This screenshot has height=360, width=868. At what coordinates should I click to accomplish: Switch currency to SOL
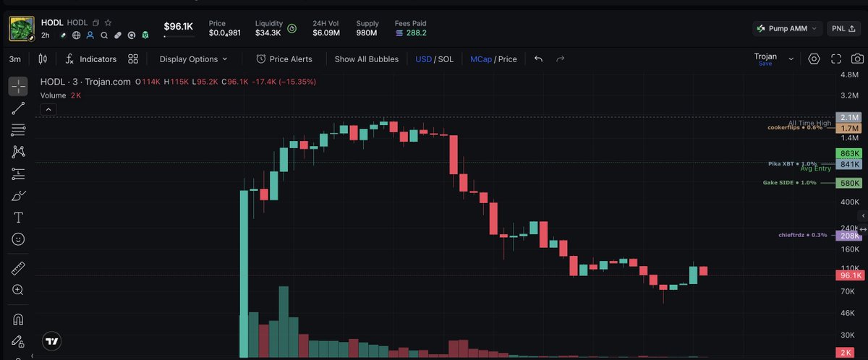[446, 59]
